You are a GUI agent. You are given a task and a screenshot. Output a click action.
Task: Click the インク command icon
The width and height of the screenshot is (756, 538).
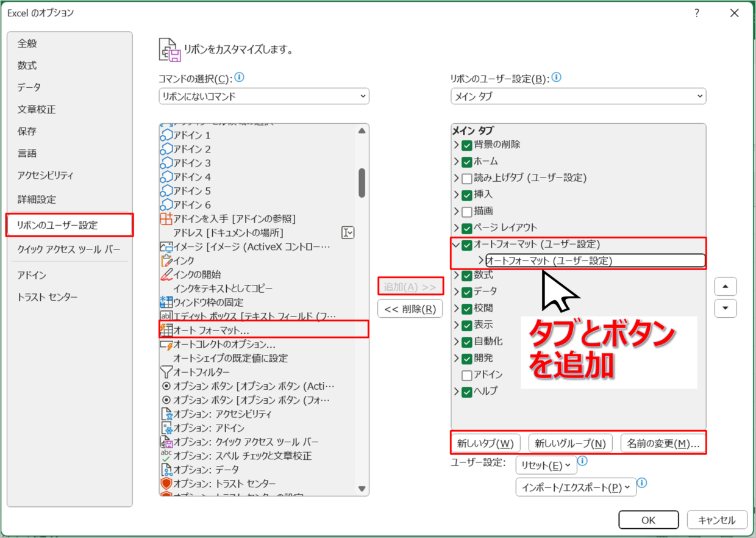(166, 261)
